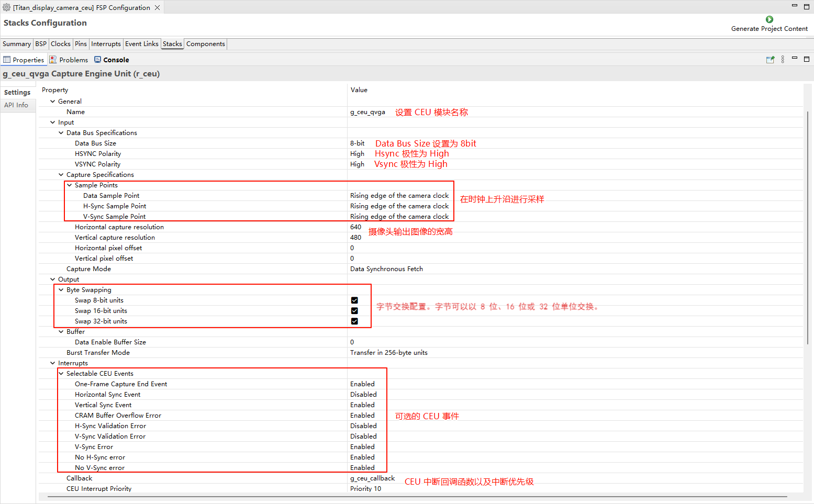
Task: Open the Components tab
Action: click(x=205, y=44)
